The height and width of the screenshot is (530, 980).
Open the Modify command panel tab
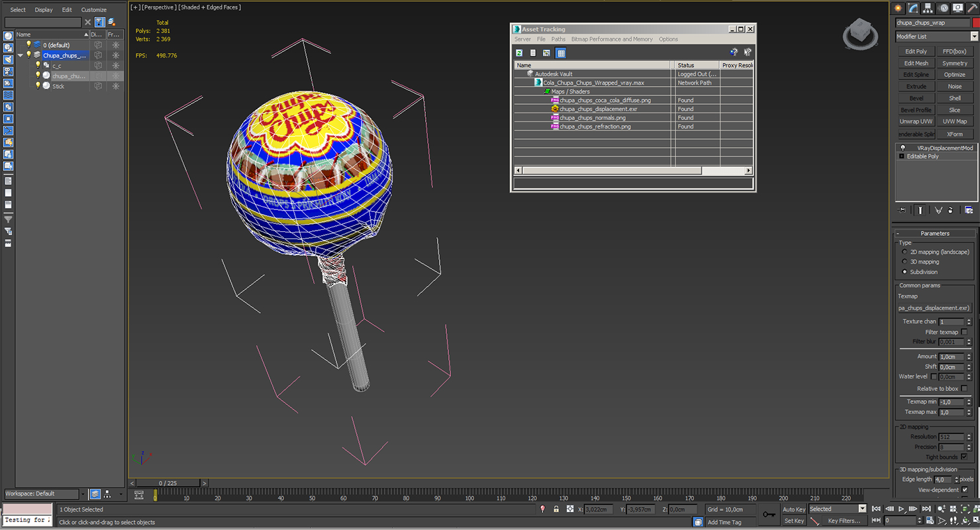(913, 8)
